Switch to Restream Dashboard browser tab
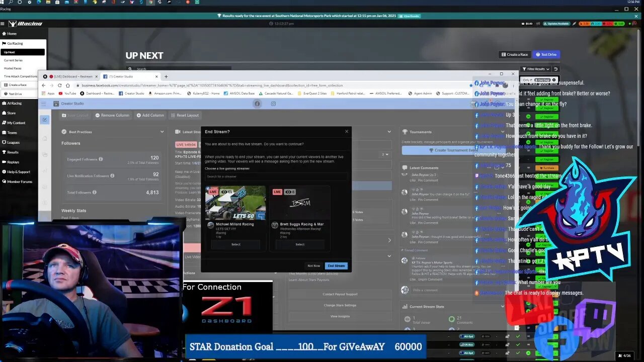644x362 pixels. 70,76
